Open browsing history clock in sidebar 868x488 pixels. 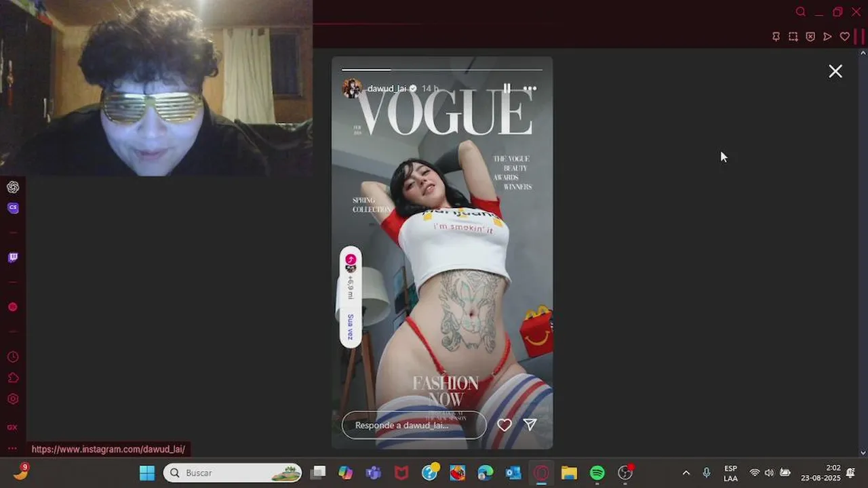(x=13, y=357)
